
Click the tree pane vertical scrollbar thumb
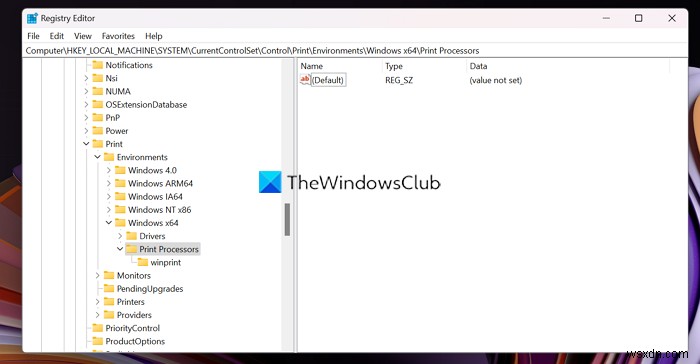(288, 219)
